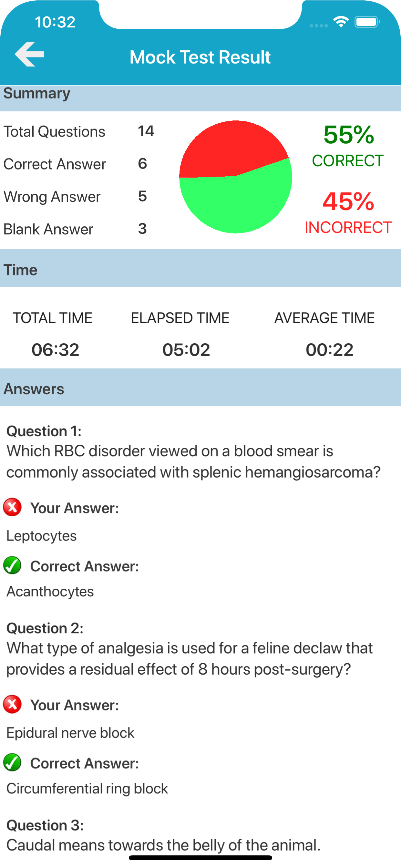Tap the 55% CORRECT label
The width and height of the screenshot is (401, 868).
348,146
